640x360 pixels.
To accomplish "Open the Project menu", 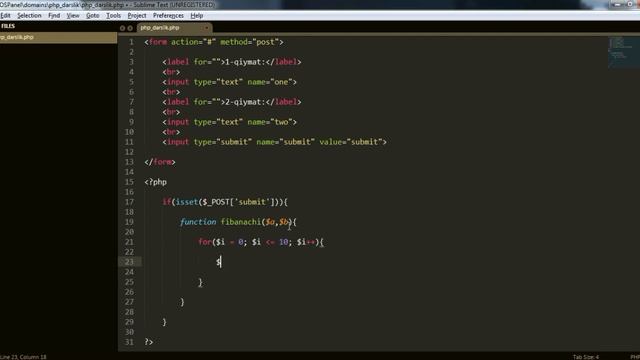I will tap(137, 16).
